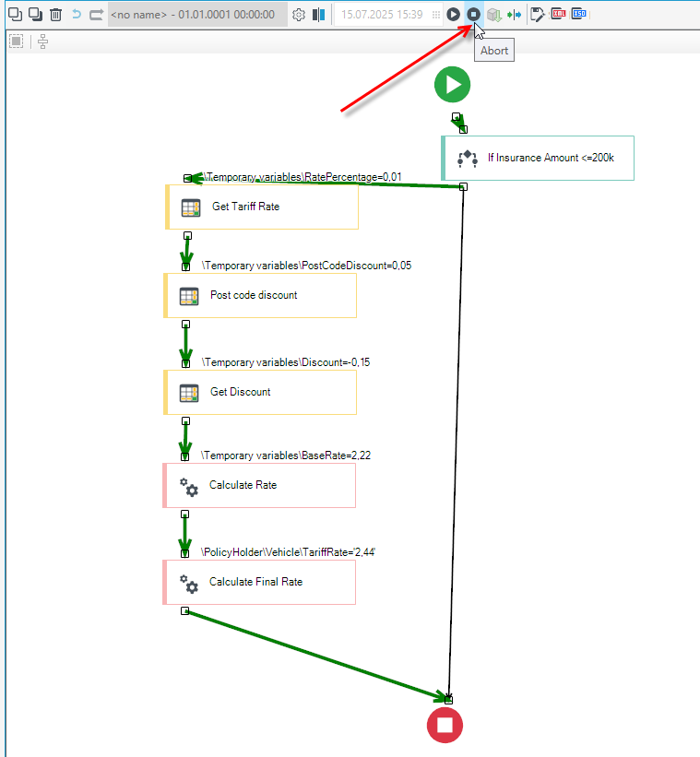Select the red End stop node
The image size is (700, 757).
click(445, 725)
